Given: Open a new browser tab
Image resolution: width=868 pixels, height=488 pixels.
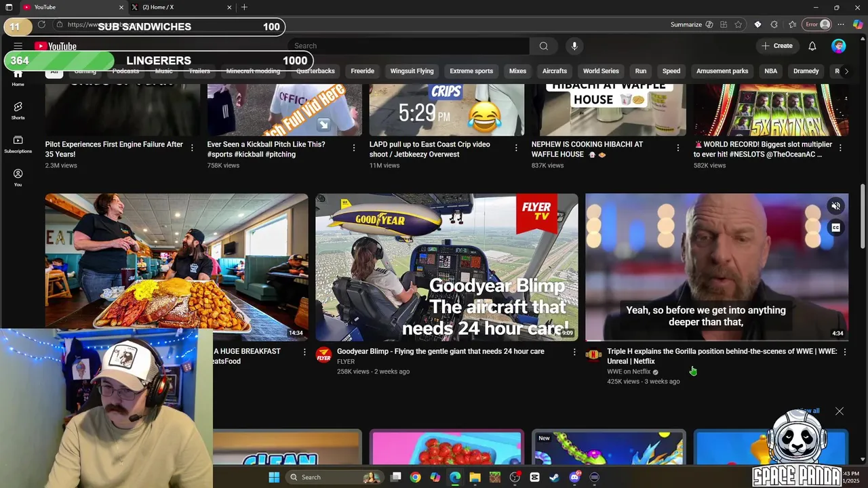Looking at the screenshot, I should coord(244,7).
